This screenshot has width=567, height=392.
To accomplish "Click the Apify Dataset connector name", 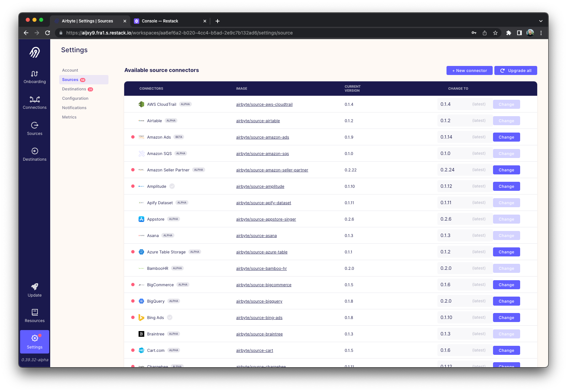I will coord(160,203).
